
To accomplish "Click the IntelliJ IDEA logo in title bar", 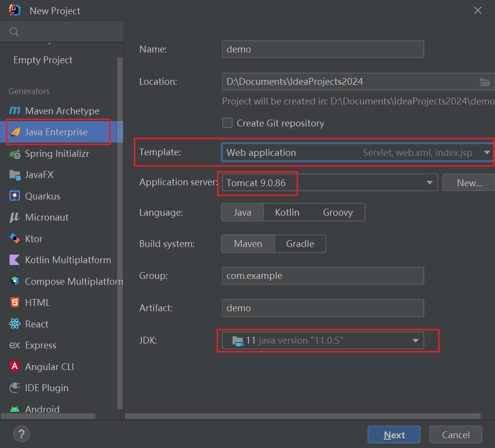I will [x=15, y=10].
